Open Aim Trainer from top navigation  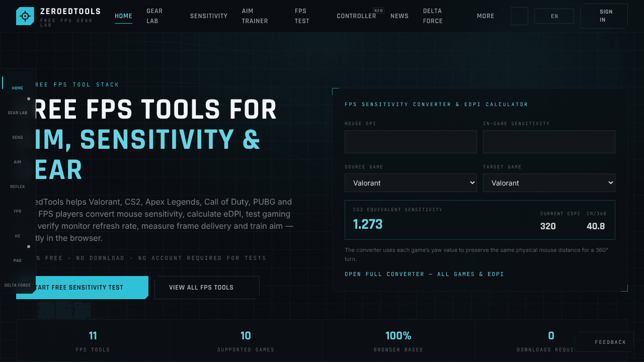[x=255, y=16]
